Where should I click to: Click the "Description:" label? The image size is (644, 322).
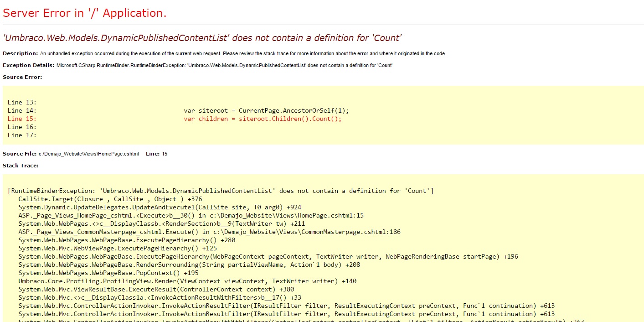pos(21,53)
